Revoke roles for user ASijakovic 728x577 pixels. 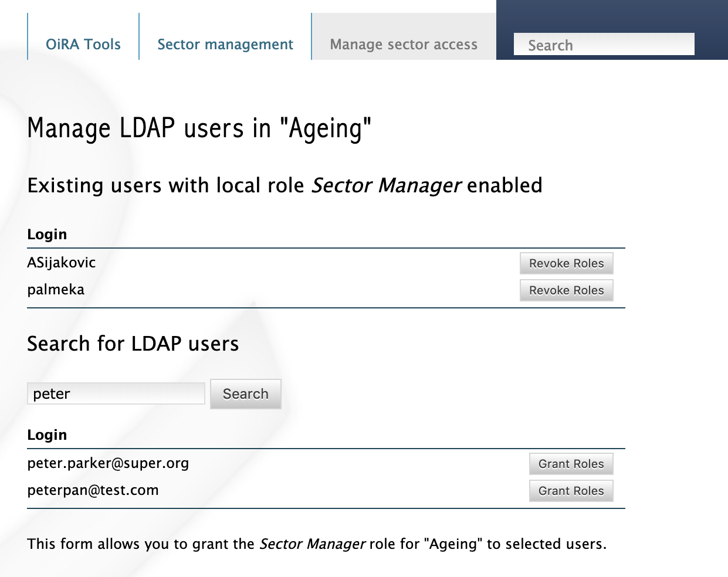click(566, 263)
